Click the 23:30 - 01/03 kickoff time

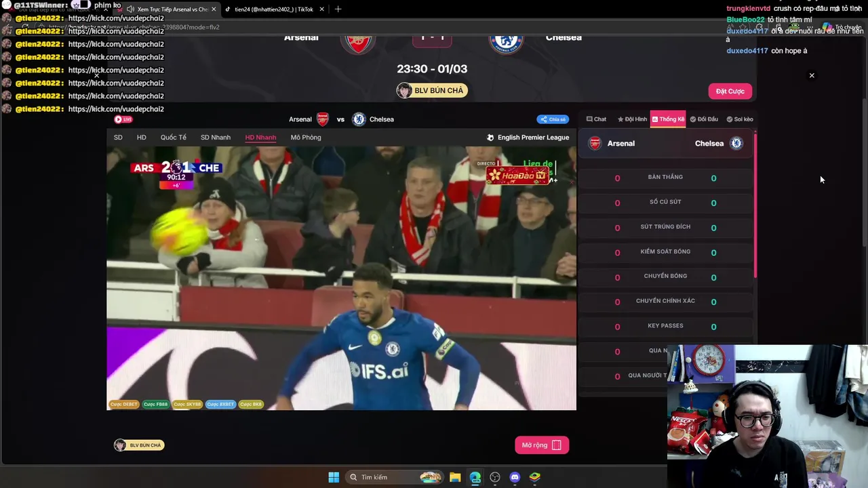(432, 68)
